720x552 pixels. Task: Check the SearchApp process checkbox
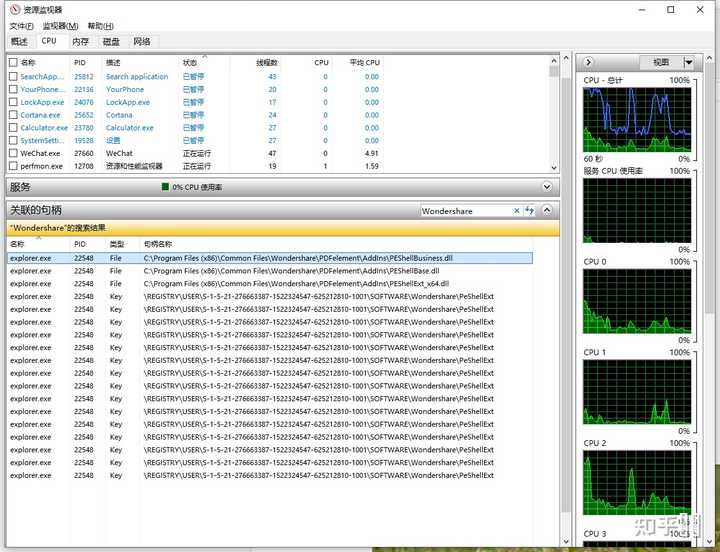pos(13,76)
